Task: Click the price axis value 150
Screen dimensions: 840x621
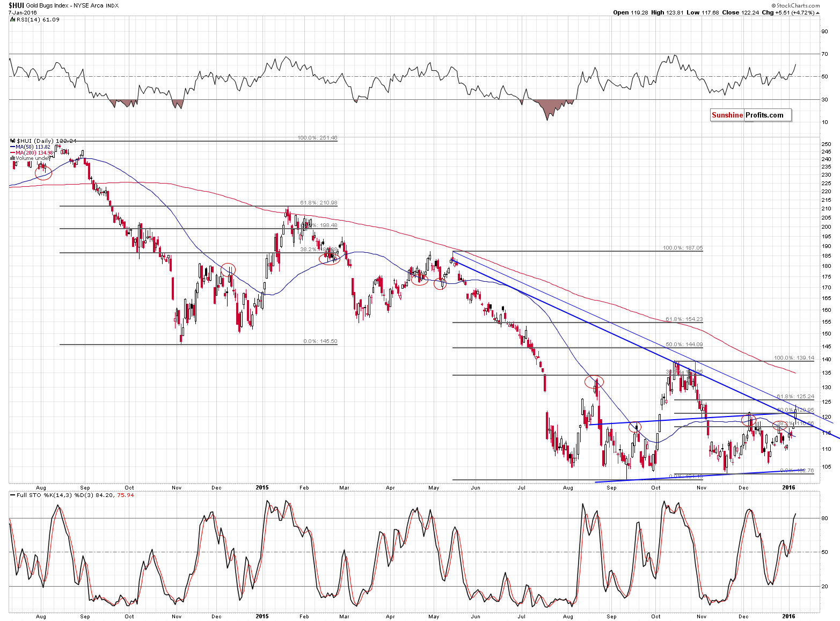Action: tap(826, 333)
